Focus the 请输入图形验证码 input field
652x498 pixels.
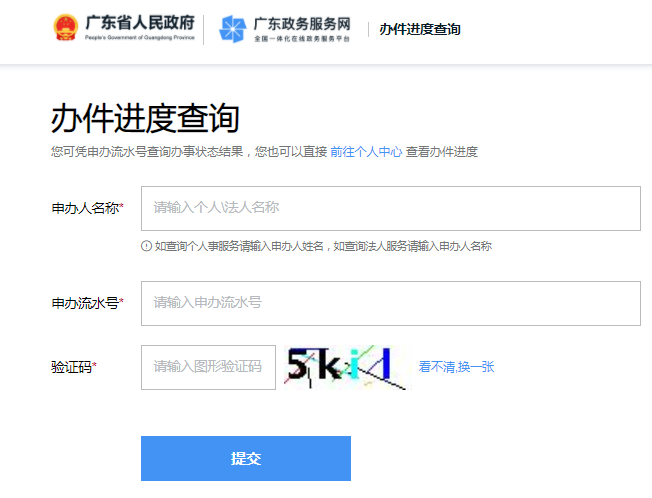pyautogui.click(x=208, y=367)
